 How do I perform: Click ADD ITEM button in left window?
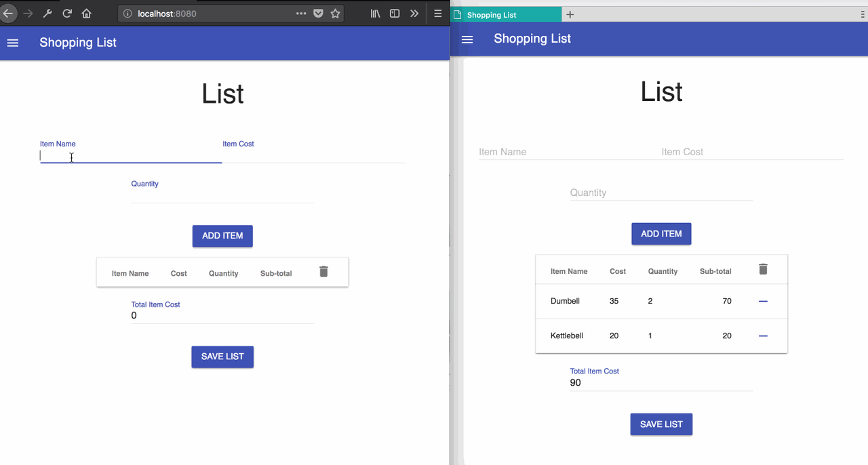pos(222,236)
